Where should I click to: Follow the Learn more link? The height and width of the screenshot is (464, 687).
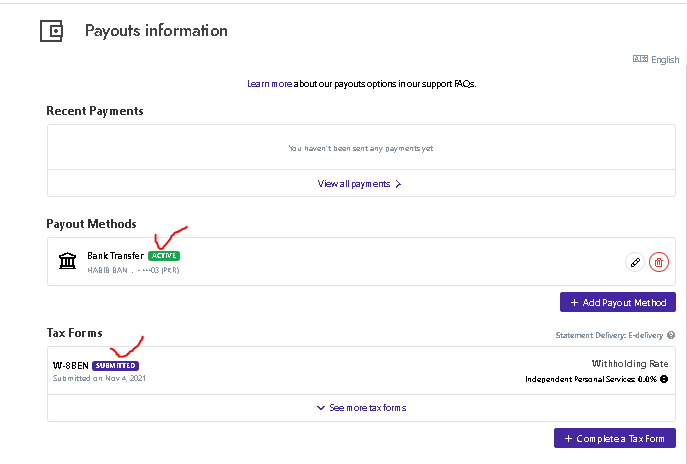tap(270, 84)
